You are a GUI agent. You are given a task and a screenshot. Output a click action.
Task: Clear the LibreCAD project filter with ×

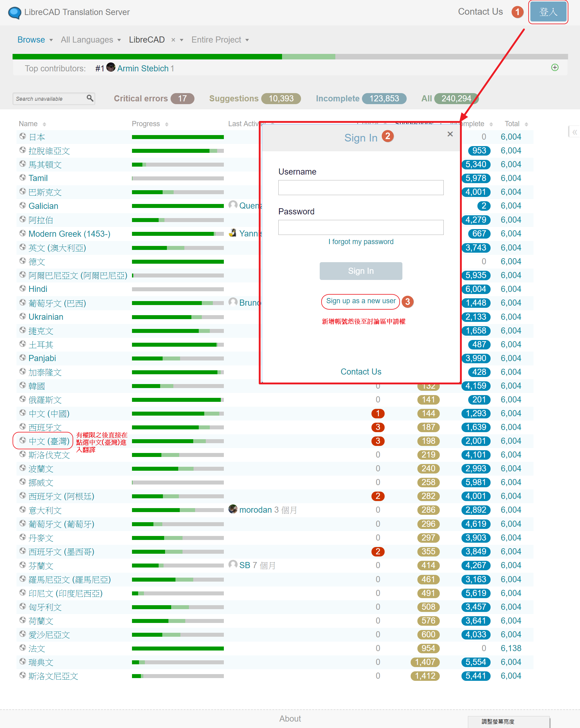(x=173, y=40)
